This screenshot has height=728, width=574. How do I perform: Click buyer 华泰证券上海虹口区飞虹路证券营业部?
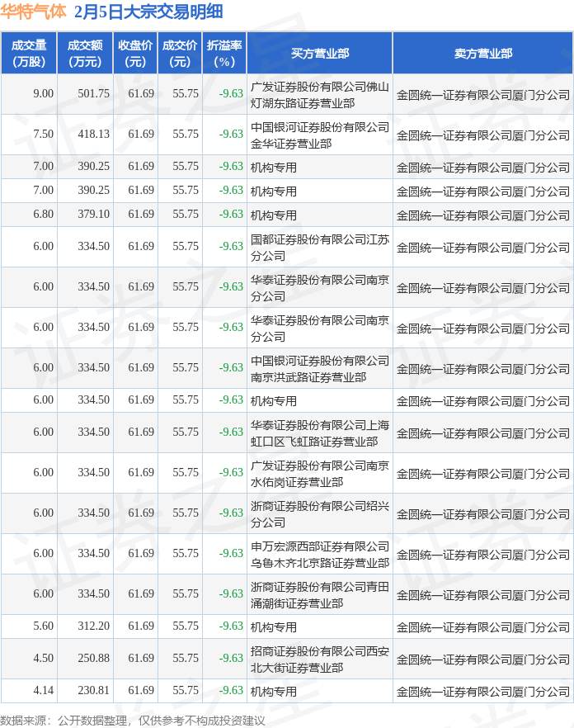click(x=320, y=433)
